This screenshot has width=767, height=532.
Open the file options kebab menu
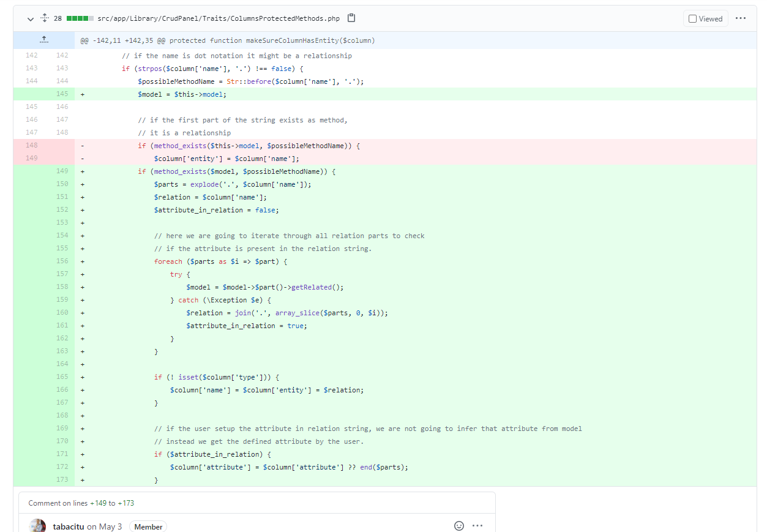(741, 18)
